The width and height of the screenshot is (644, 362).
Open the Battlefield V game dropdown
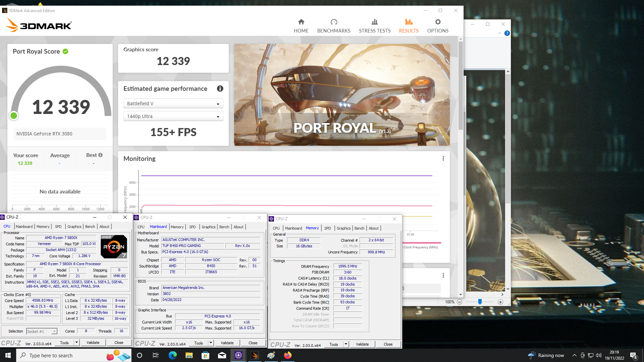(173, 103)
